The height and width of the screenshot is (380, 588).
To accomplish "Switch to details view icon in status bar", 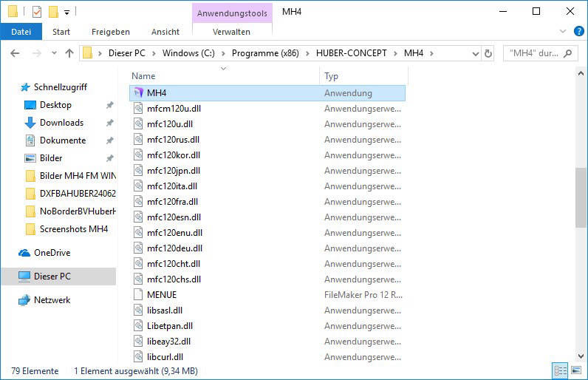I will [561, 370].
